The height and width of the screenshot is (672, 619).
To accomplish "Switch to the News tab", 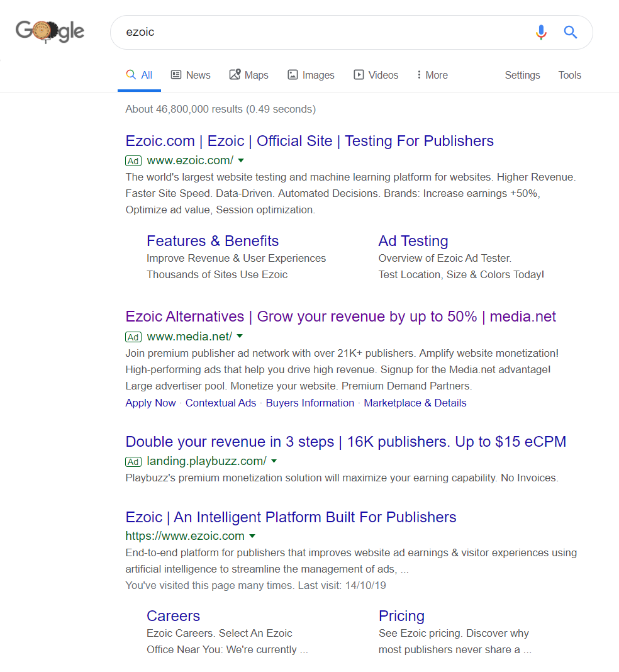I will coord(191,75).
